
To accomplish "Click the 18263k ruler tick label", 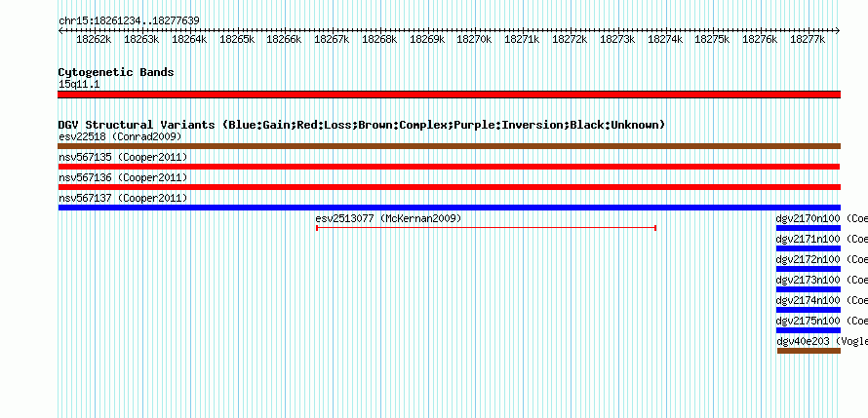I will [141, 40].
